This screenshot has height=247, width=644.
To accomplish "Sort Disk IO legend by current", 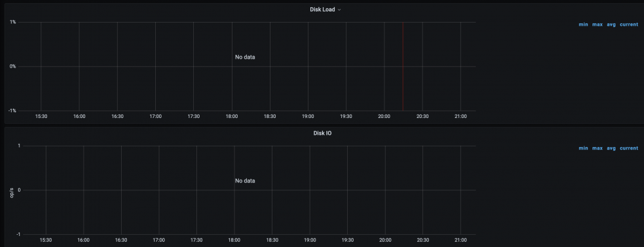I will click(629, 148).
